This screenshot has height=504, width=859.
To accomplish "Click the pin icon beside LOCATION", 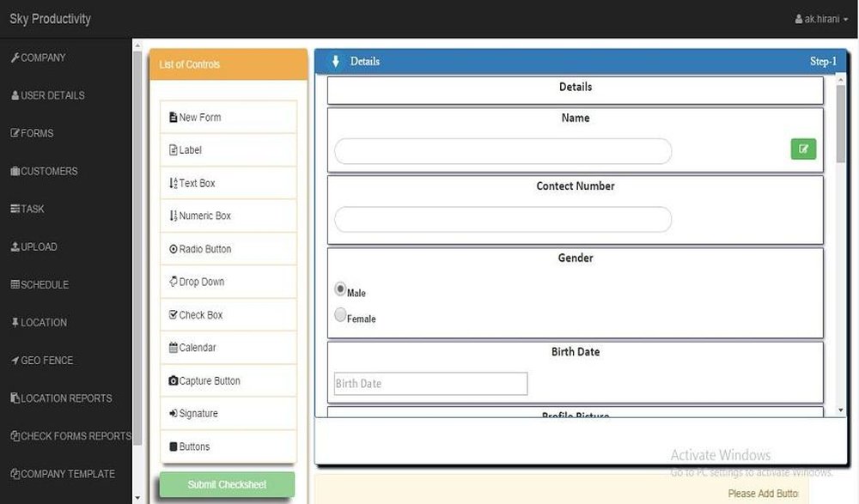I will click(15, 322).
